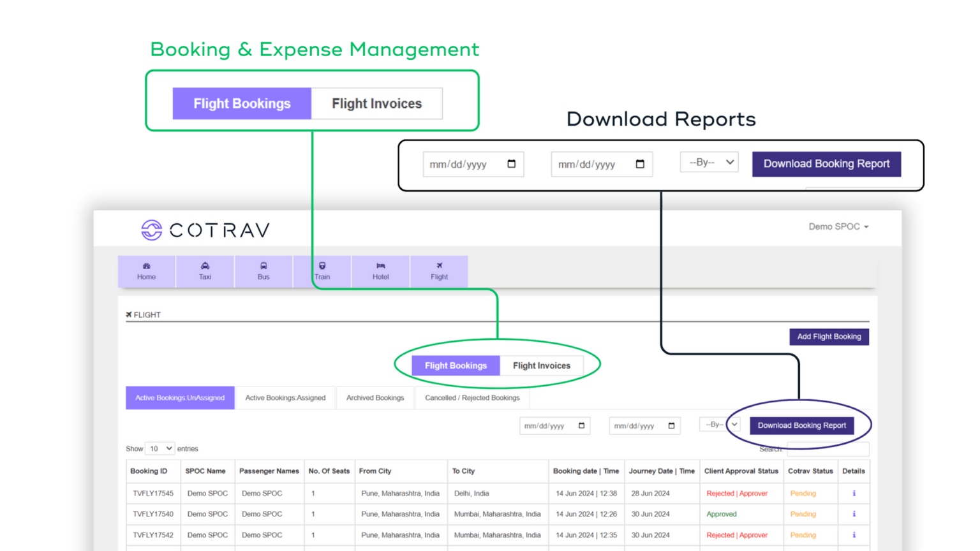Open calendar picker of the app's first date field
The height and width of the screenshot is (551, 980).
581,425
